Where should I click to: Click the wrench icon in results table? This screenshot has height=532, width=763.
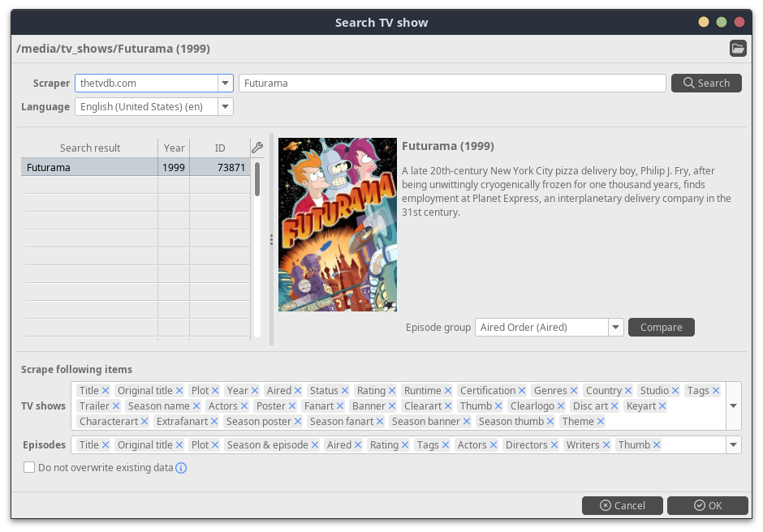pyautogui.click(x=257, y=148)
